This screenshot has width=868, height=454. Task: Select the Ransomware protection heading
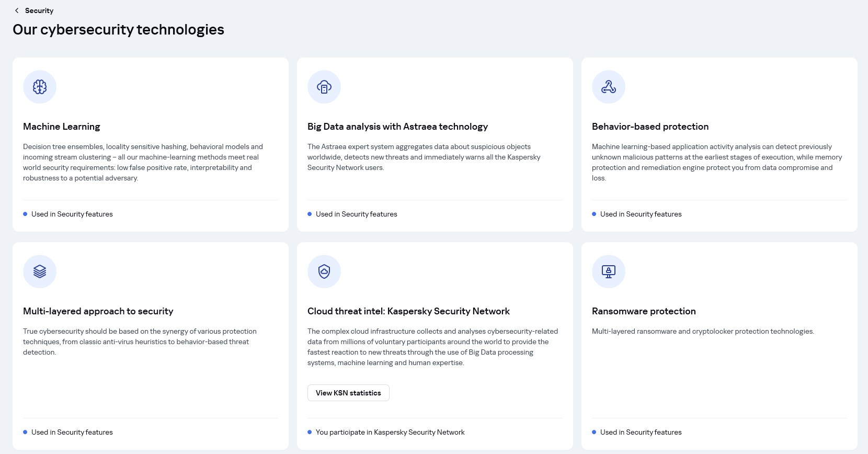644,311
